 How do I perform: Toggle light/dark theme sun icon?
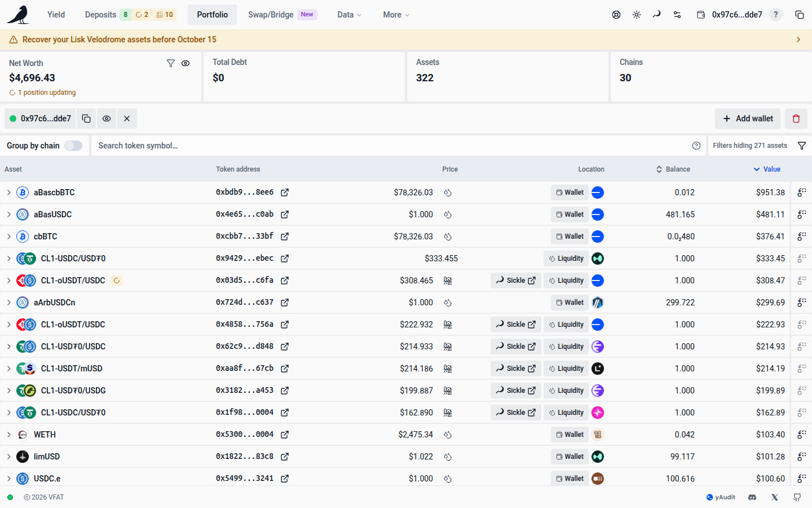637,15
